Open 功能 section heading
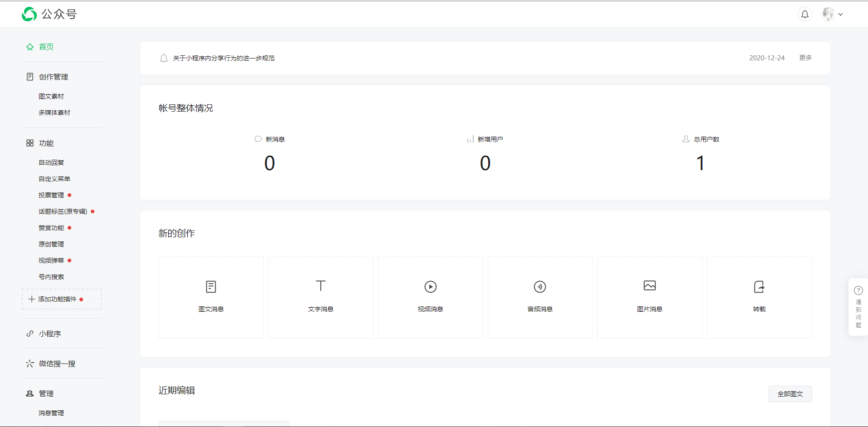Viewport: 868px width, 427px height. click(x=46, y=143)
